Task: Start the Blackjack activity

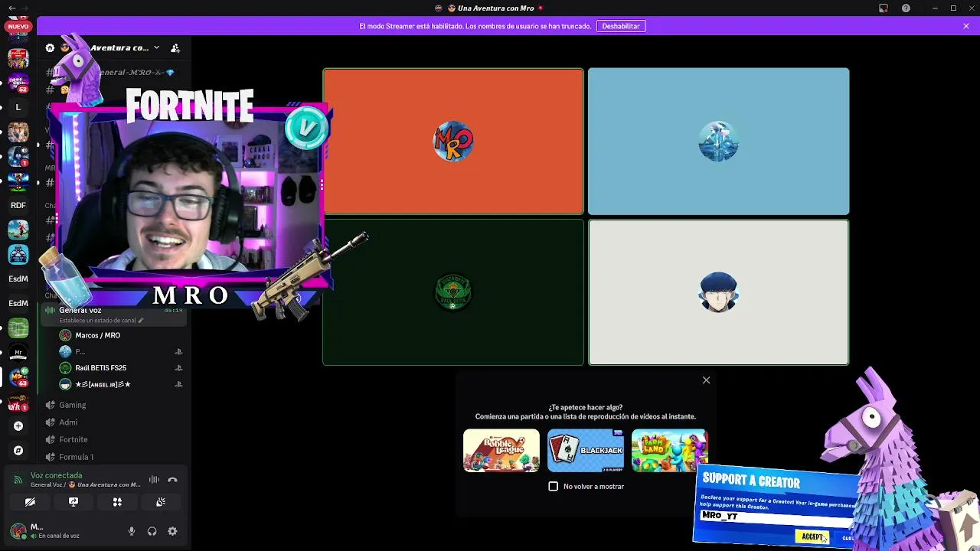Action: (586, 451)
